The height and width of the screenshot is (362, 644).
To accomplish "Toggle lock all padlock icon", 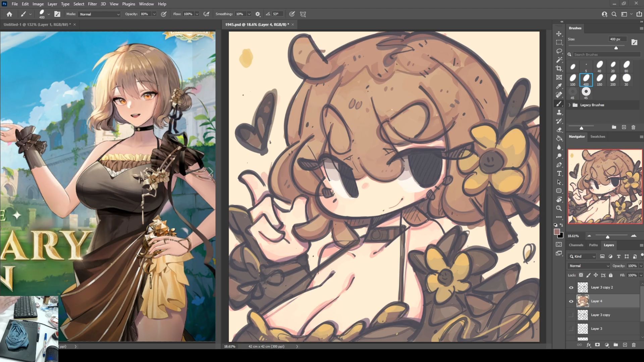I will point(611,275).
